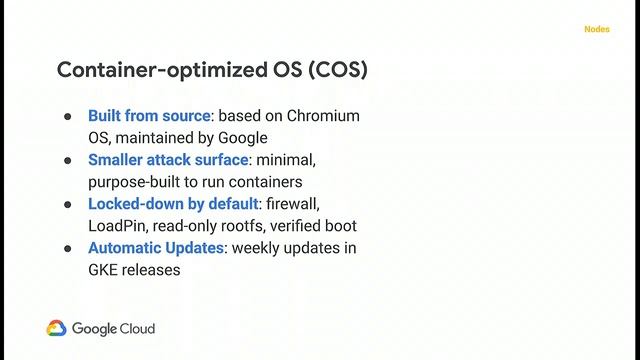
Task: Click the word 'firewall,' on the slide
Action: 293,204
